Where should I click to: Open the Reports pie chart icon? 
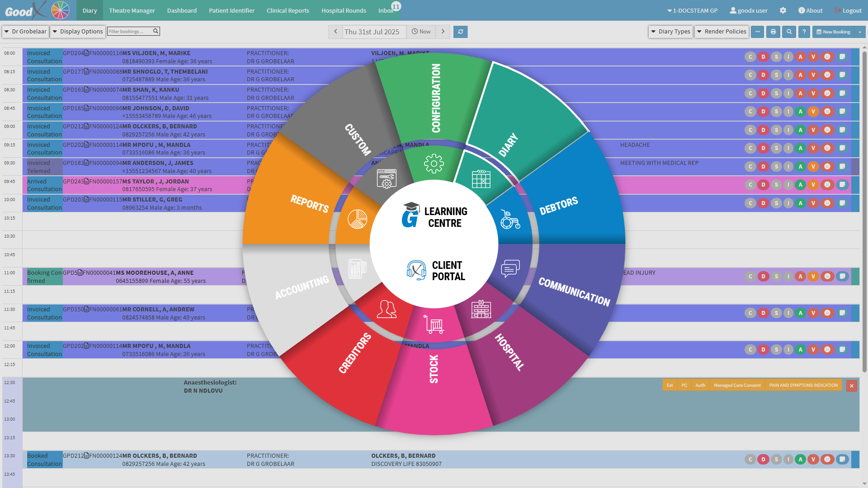pyautogui.click(x=357, y=219)
